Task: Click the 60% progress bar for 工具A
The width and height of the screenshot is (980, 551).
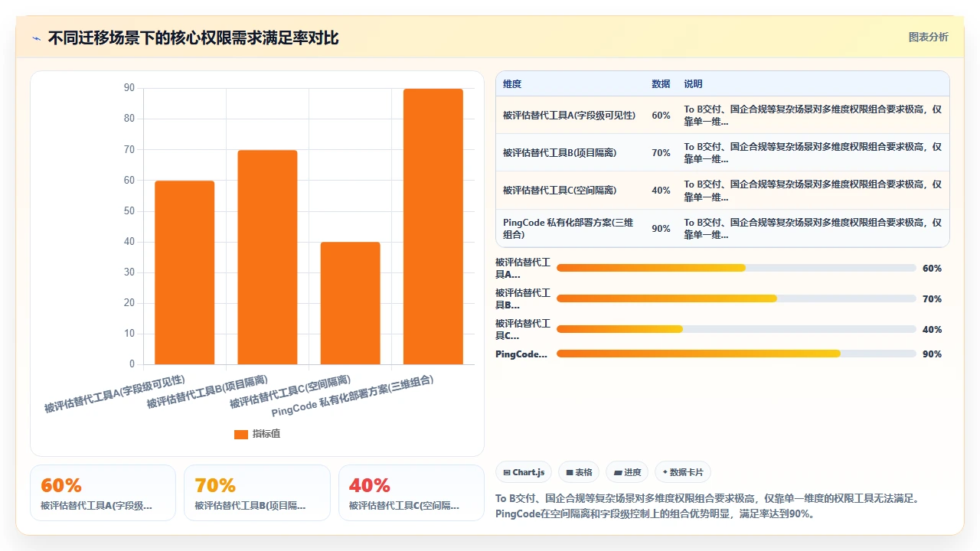Action: click(737, 268)
